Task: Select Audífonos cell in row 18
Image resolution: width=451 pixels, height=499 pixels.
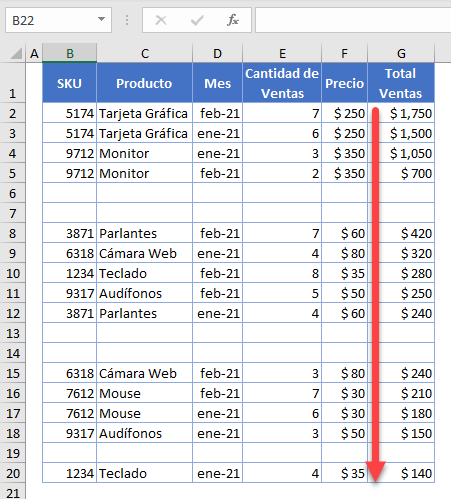Action: 144,433
